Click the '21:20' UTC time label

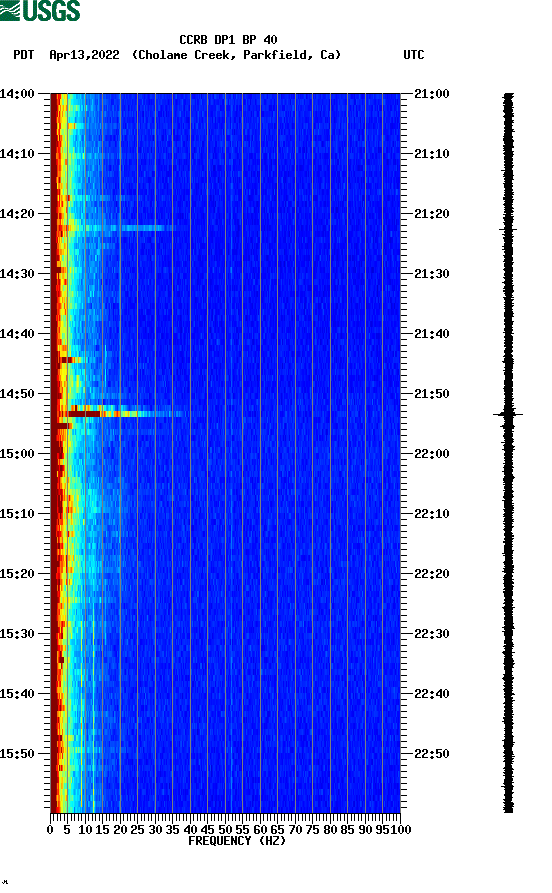click(432, 214)
